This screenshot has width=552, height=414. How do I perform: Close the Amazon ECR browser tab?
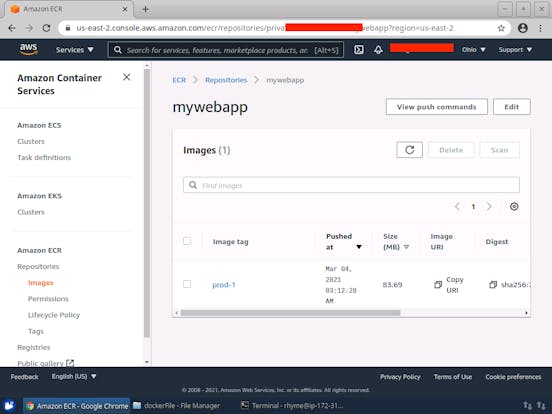(x=125, y=9)
